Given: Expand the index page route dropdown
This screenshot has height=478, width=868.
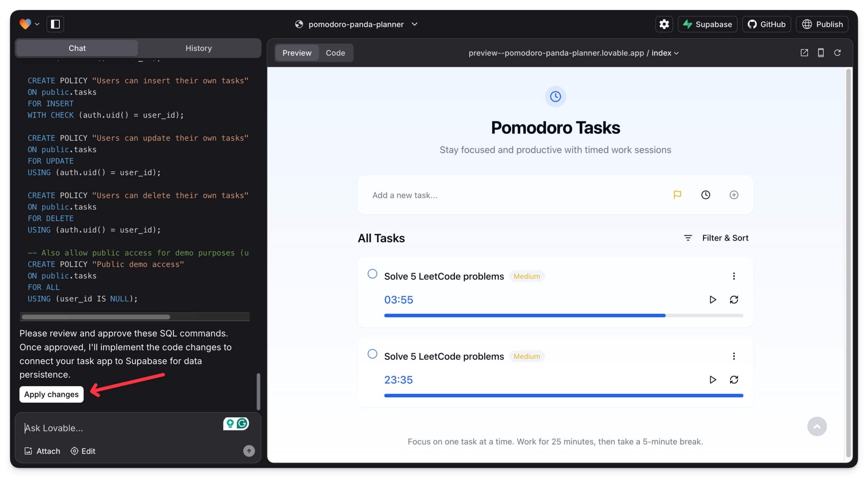Looking at the screenshot, I should 665,53.
